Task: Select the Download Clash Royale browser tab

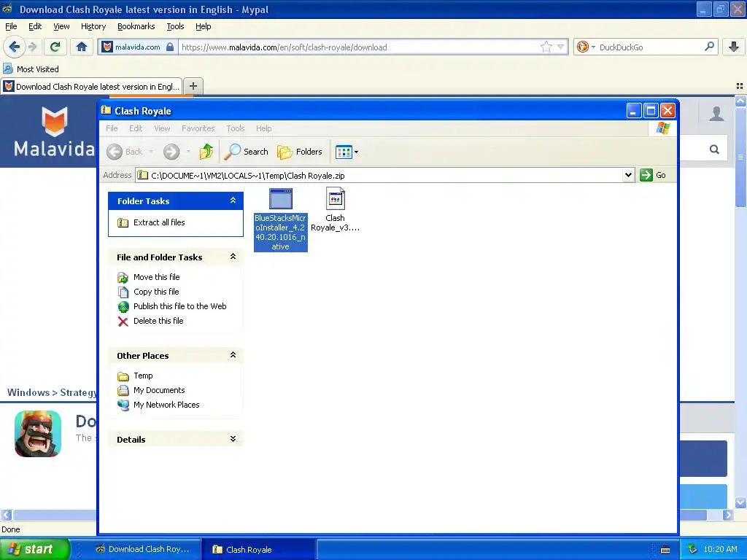Action: 91,87
